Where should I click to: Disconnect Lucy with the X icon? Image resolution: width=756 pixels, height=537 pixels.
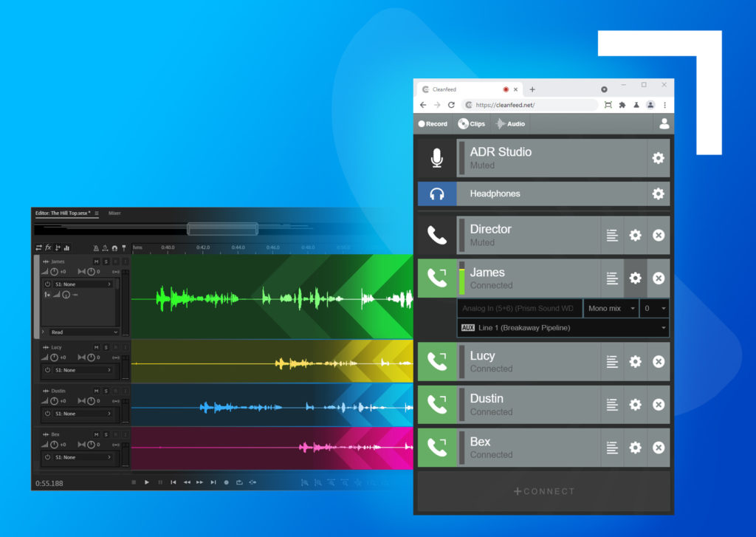tap(658, 361)
